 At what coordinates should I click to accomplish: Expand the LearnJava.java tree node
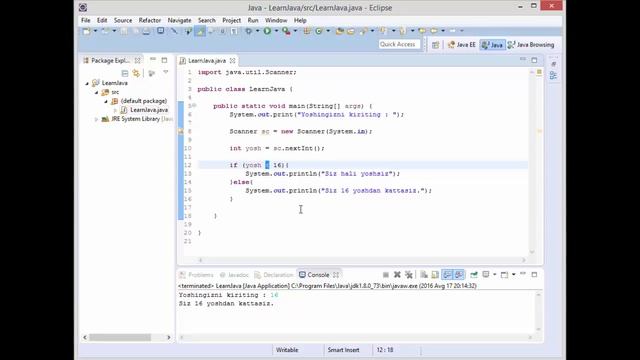[x=115, y=110]
